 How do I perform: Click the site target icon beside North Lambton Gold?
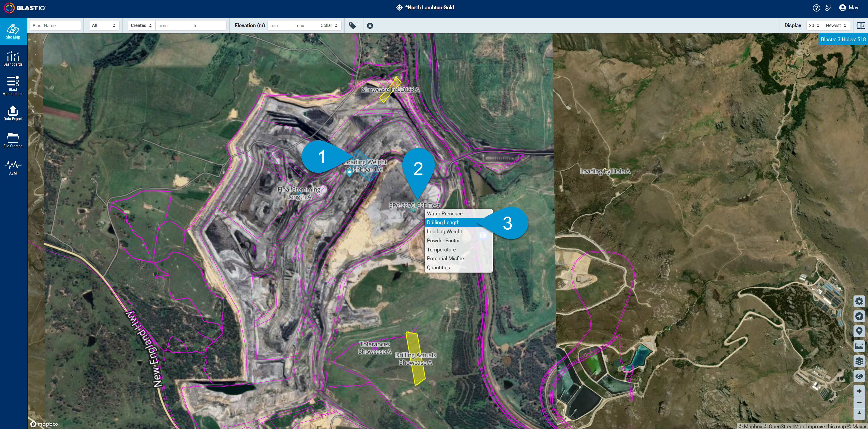(399, 8)
